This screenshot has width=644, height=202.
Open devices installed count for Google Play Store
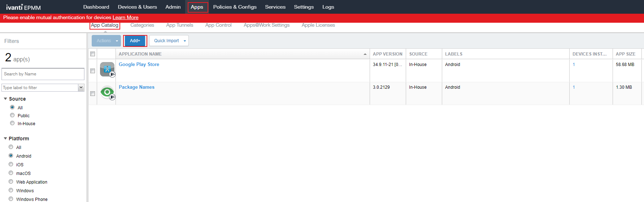[574, 65]
